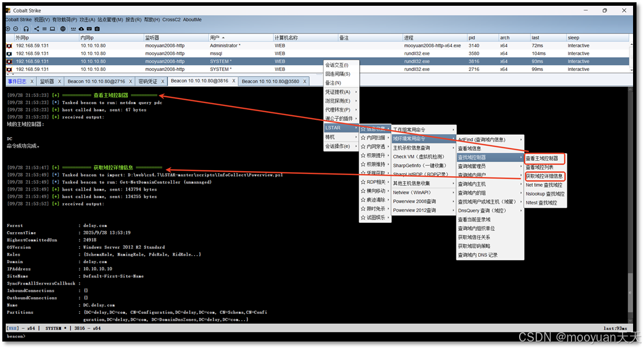The image size is (644, 349).
Task: Select SharpGetInfo（一键收集） menu entry
Action: coord(424,165)
